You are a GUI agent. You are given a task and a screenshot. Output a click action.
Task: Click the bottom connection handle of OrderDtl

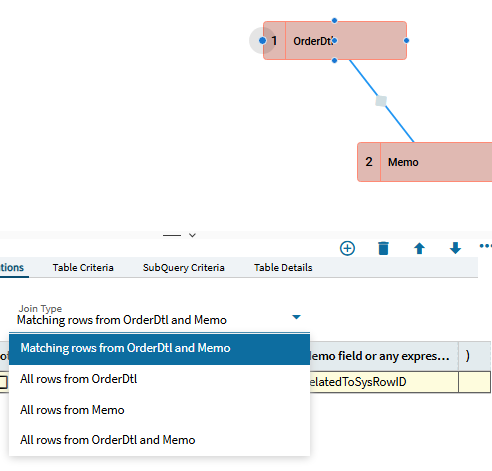(335, 60)
